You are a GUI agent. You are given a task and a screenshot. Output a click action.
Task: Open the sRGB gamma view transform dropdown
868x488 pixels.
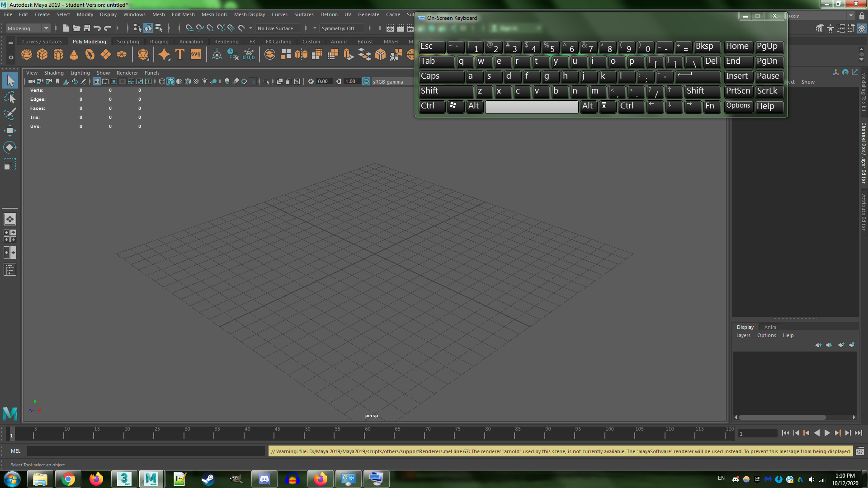[x=388, y=82]
